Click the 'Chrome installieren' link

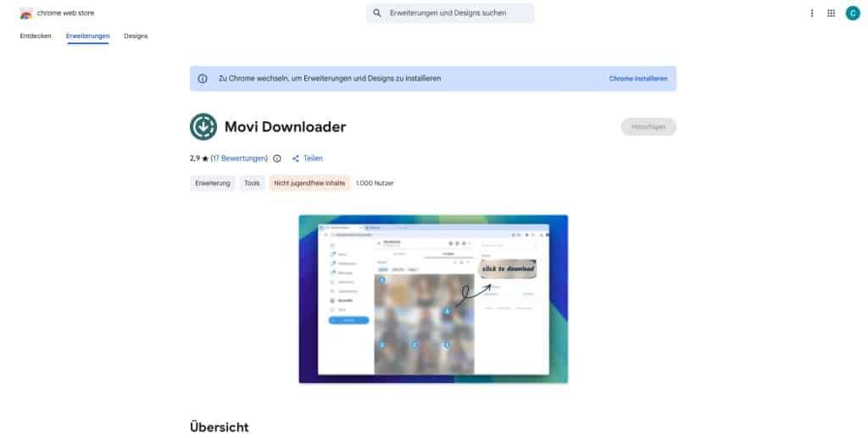tap(638, 79)
